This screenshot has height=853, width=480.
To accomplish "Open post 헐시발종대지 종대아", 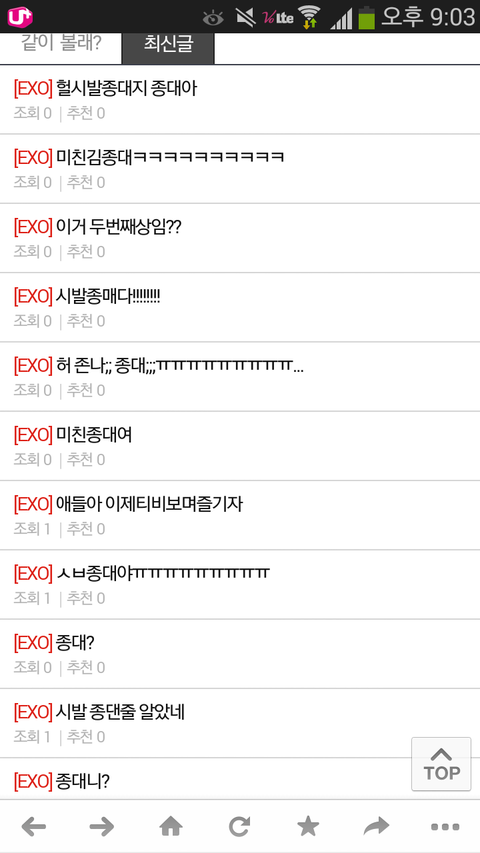I will [x=240, y=99].
